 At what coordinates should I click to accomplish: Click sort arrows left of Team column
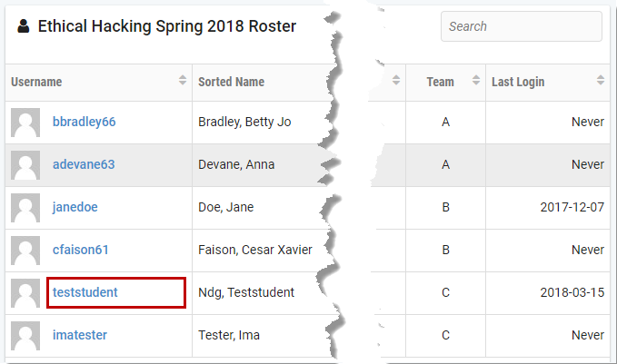[x=396, y=80]
